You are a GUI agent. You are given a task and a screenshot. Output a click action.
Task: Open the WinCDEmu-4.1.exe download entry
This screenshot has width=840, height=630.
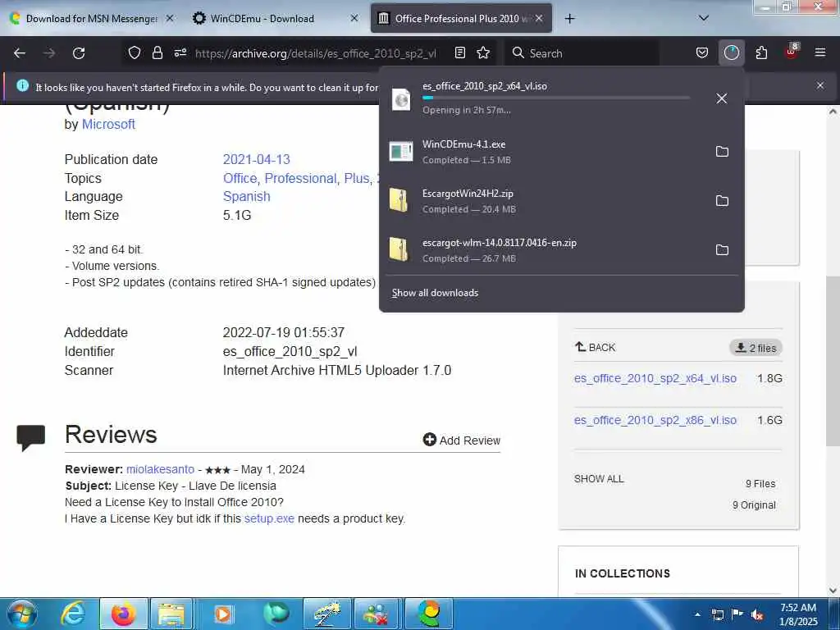546,152
